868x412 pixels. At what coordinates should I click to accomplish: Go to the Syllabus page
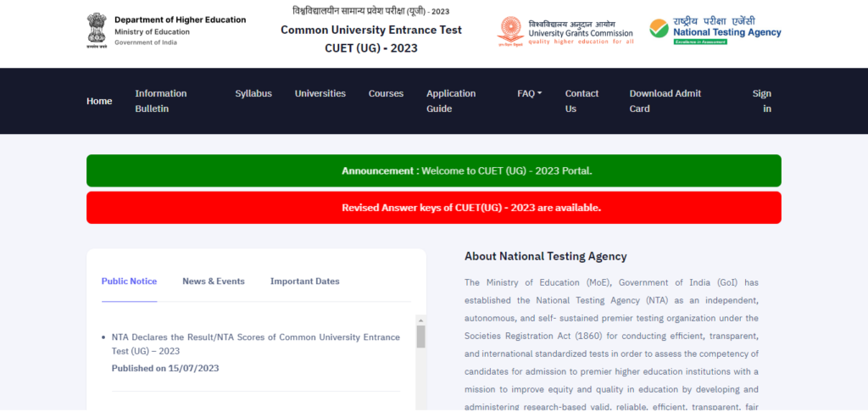pos(253,93)
